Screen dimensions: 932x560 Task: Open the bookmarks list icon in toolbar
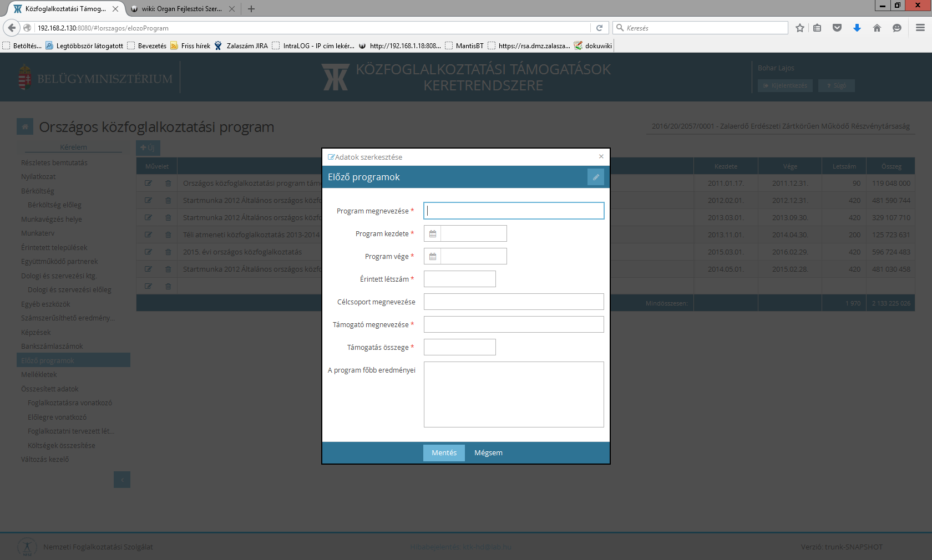pos(817,28)
